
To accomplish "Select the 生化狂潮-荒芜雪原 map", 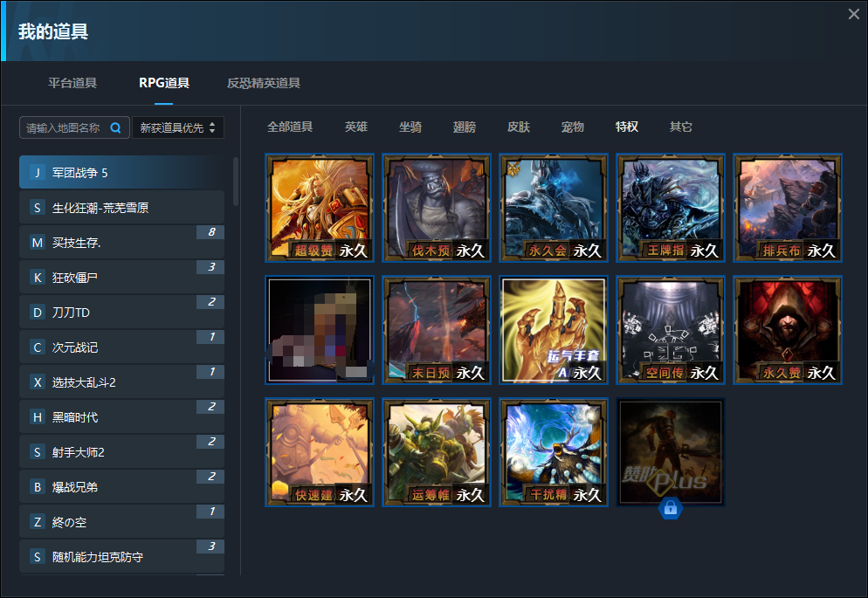I will 121,208.
